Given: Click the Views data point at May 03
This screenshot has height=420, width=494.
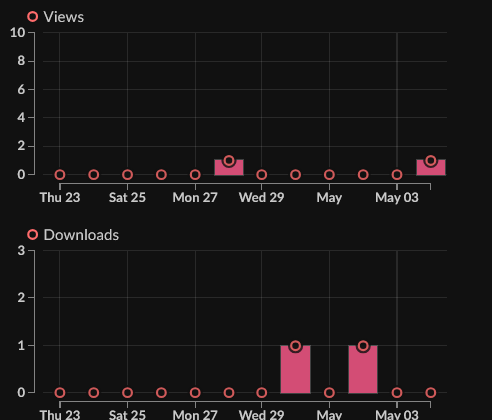Looking at the screenshot, I should pyautogui.click(x=398, y=175).
